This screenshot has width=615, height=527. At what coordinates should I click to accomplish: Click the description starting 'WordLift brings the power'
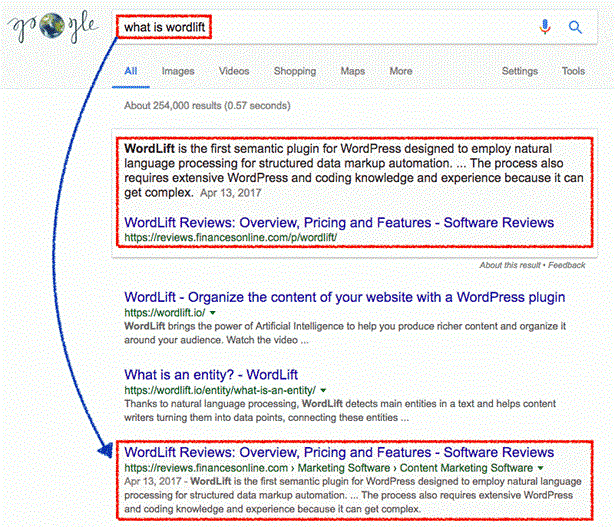coord(345,333)
